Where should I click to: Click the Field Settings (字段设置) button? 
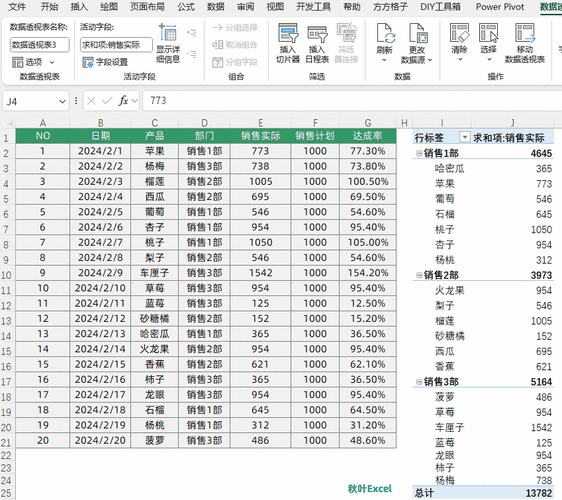(x=105, y=62)
